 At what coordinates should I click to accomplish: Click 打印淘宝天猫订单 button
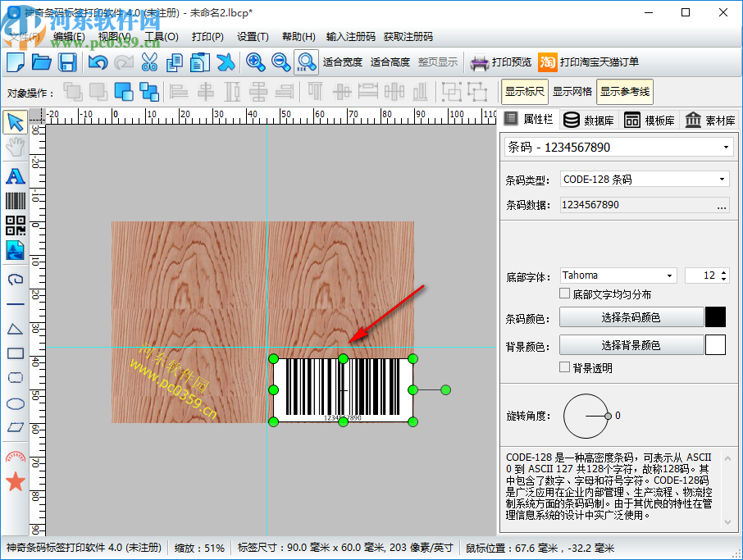click(589, 62)
